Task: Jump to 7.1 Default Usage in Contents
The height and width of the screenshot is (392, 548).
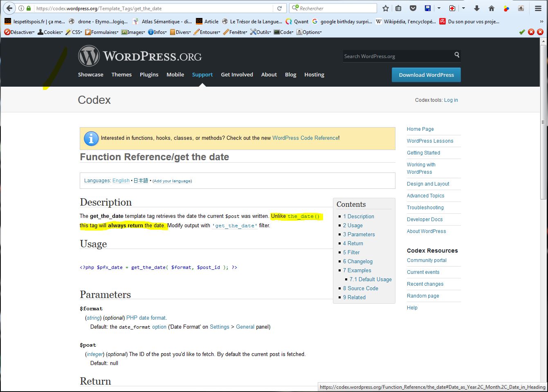Action: pyautogui.click(x=371, y=280)
